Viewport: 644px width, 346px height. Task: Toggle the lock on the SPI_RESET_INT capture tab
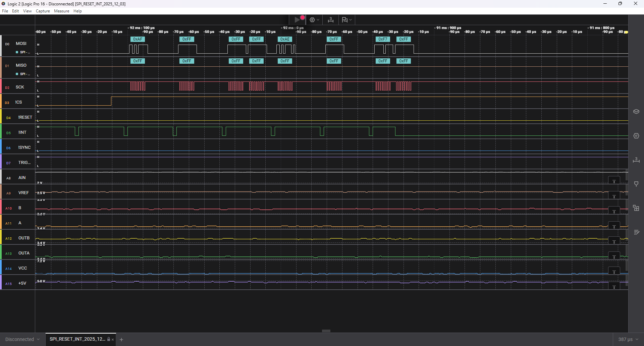coord(108,339)
